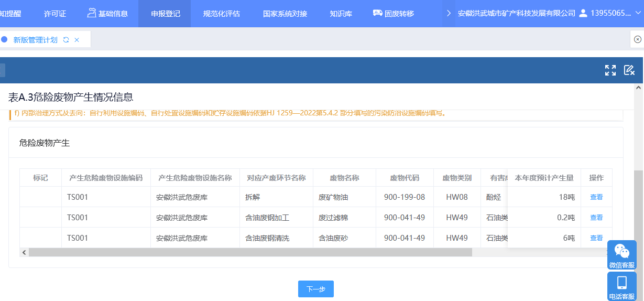644x301 pixels.
Task: Open 微信客服 WeChat support
Action: 621,255
